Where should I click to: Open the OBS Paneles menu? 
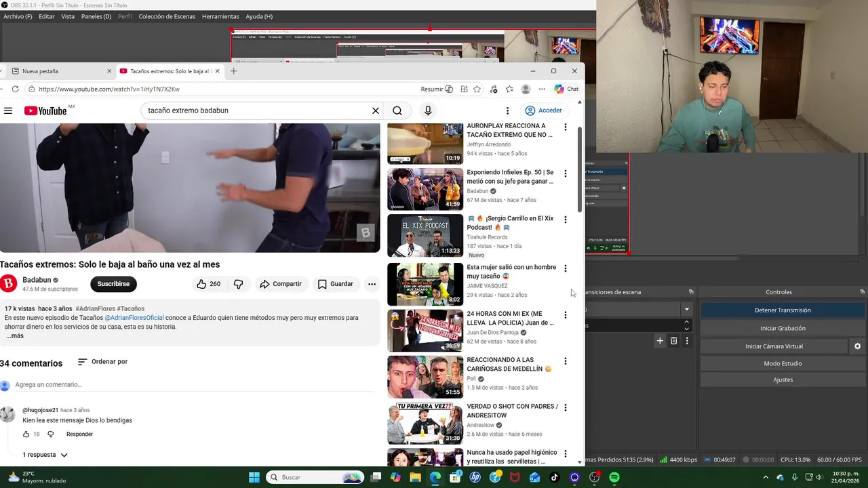click(96, 16)
